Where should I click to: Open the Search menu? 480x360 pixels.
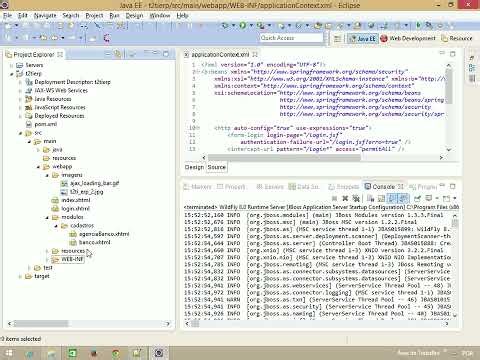[x=71, y=15]
